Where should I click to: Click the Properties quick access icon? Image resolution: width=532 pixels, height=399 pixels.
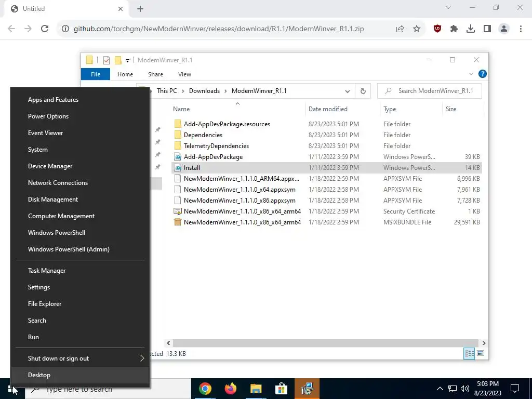click(107, 60)
